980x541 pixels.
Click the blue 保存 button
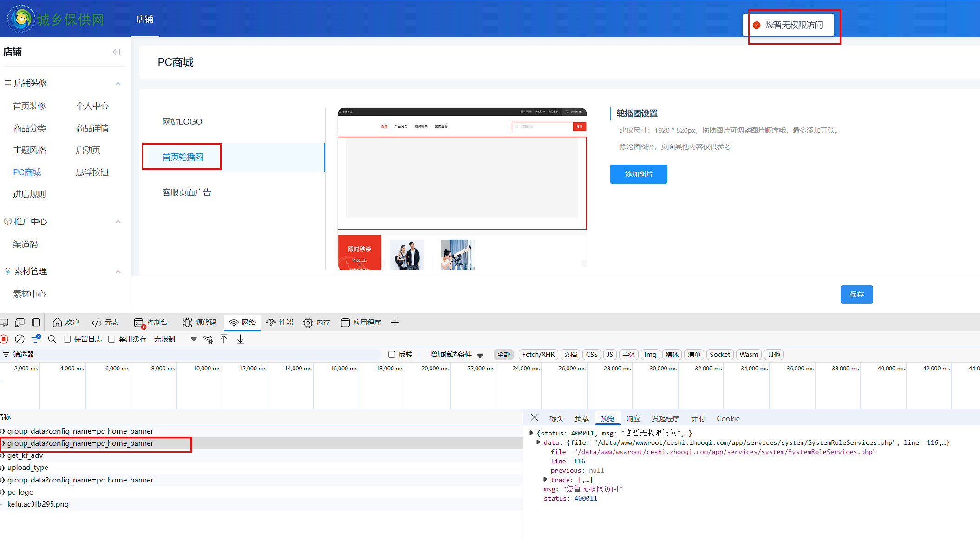pyautogui.click(x=856, y=295)
